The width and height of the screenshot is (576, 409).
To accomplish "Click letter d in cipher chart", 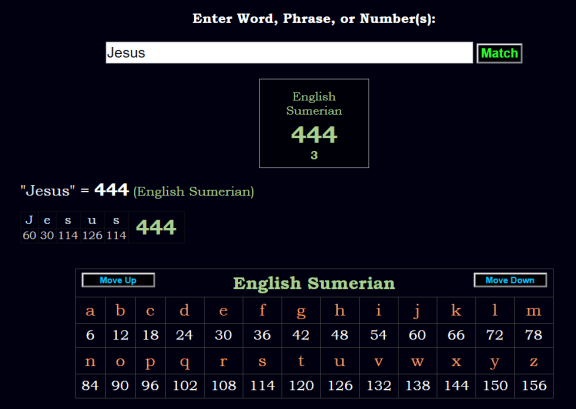I will coord(184,311).
